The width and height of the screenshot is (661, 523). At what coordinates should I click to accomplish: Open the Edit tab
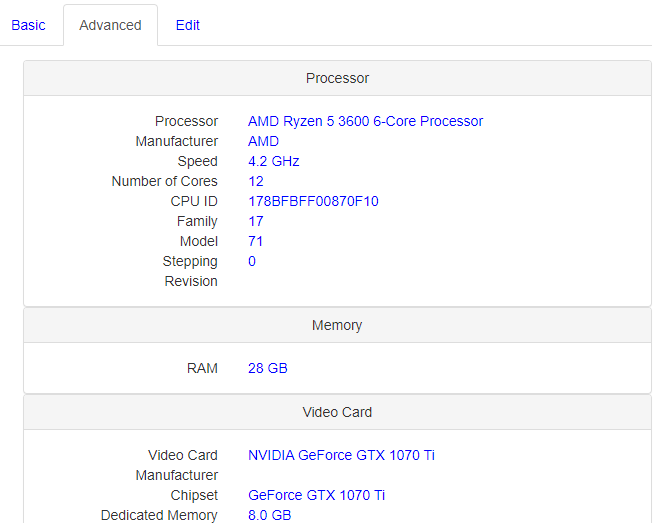click(x=188, y=25)
